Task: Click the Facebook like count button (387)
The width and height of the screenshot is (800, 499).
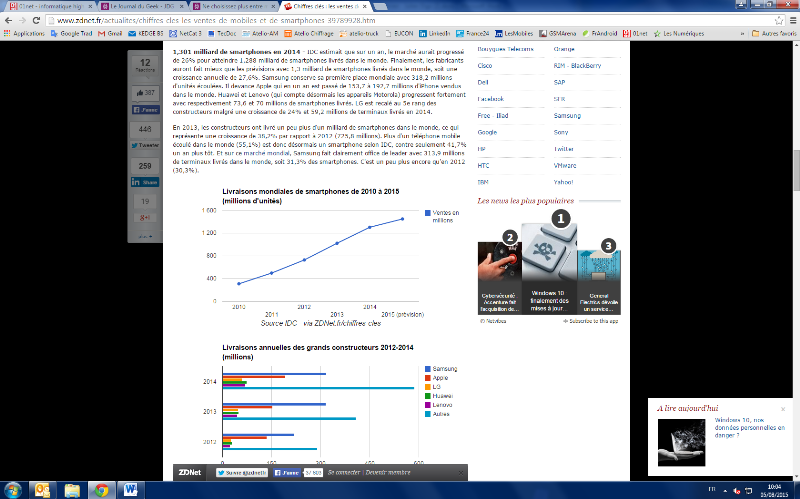Action: [x=145, y=93]
